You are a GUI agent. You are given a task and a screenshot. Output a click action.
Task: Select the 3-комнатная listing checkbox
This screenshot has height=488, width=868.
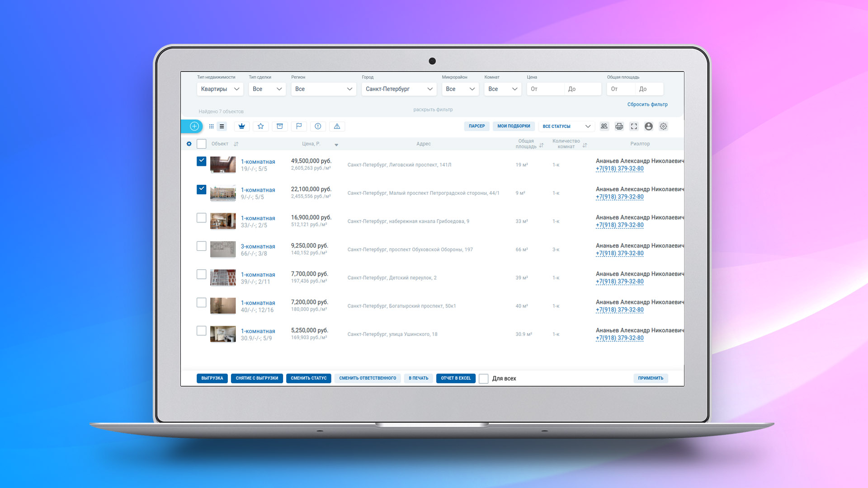(x=202, y=246)
